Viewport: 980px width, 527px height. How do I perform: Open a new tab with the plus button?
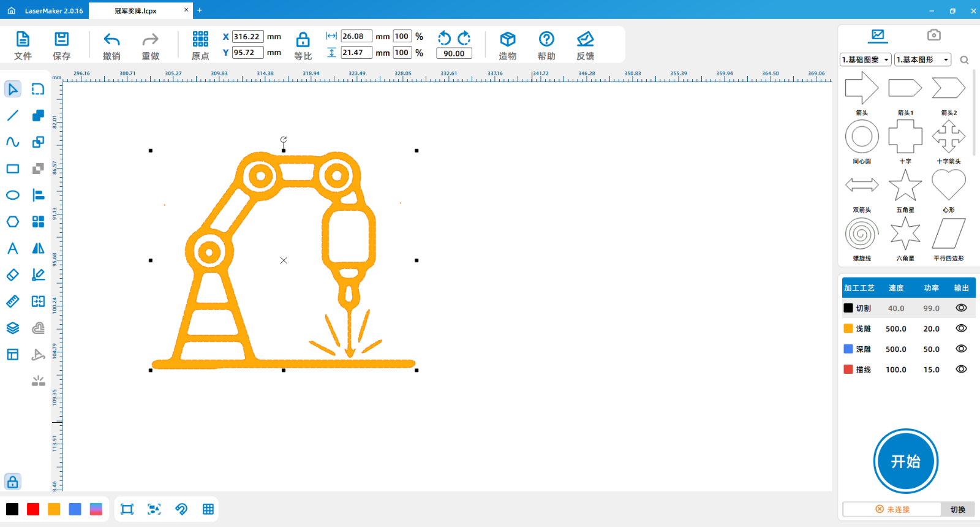(x=200, y=10)
